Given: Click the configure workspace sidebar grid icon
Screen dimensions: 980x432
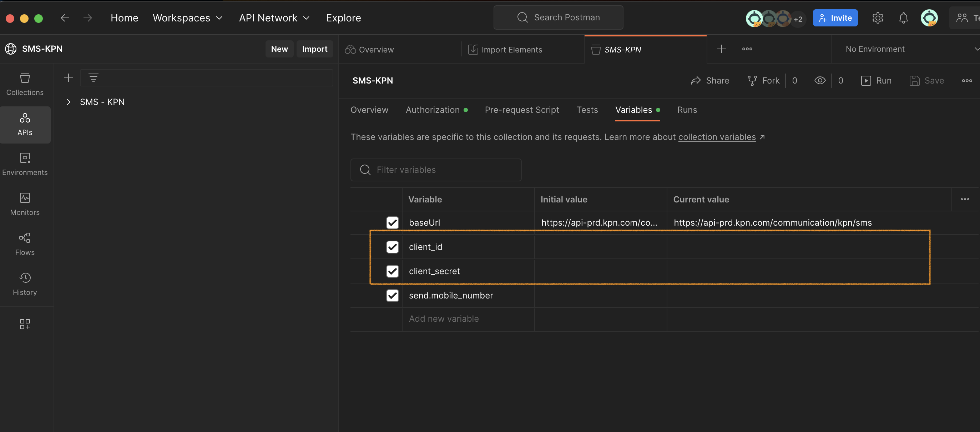Looking at the screenshot, I should point(25,324).
